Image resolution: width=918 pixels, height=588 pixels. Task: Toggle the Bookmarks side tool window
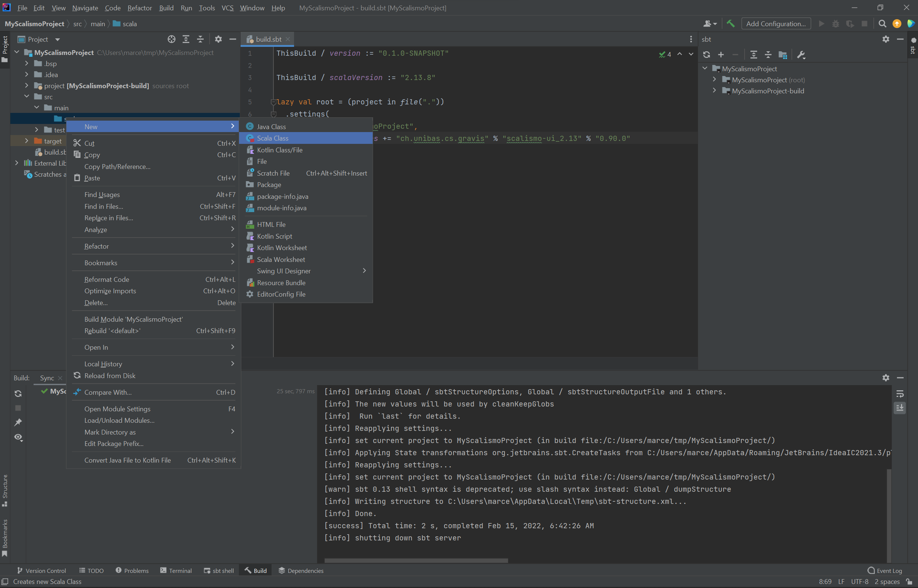point(5,537)
